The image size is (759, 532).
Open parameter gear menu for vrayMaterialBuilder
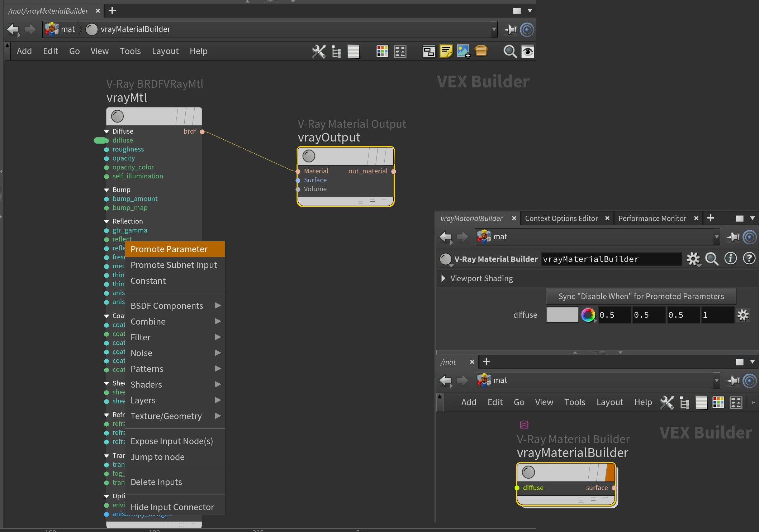click(x=693, y=259)
